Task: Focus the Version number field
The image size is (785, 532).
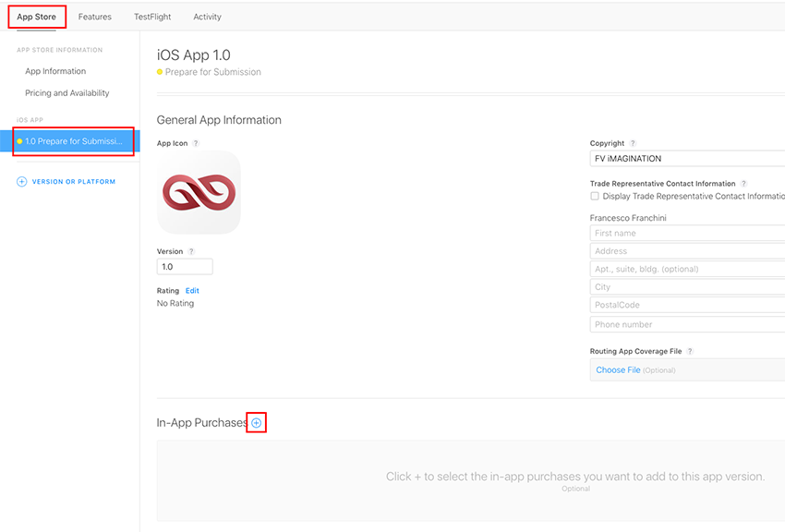Action: (185, 267)
